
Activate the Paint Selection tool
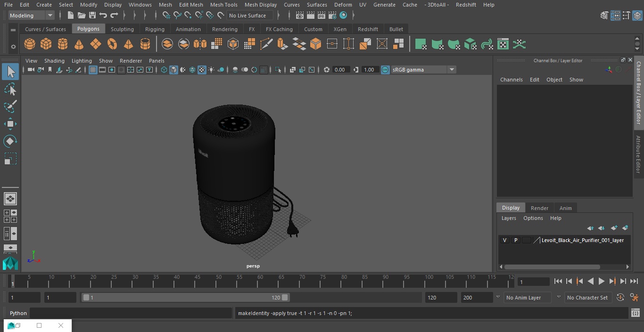pos(10,106)
